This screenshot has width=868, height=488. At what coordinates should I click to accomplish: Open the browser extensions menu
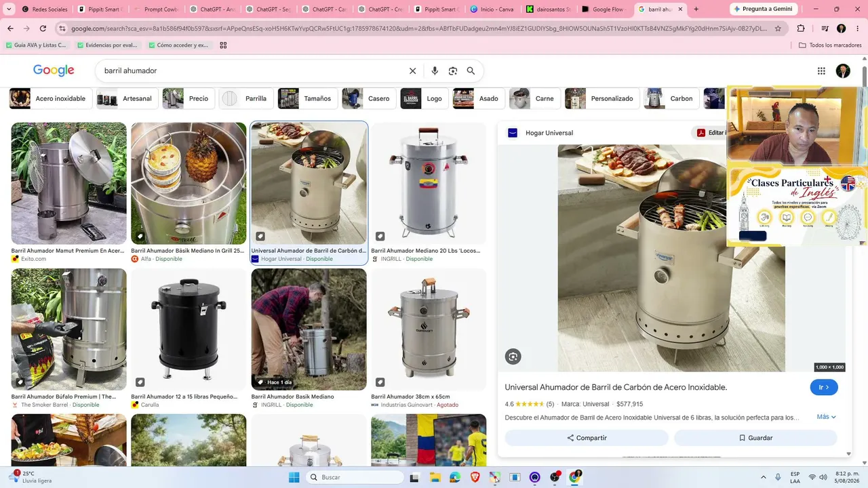point(801,28)
